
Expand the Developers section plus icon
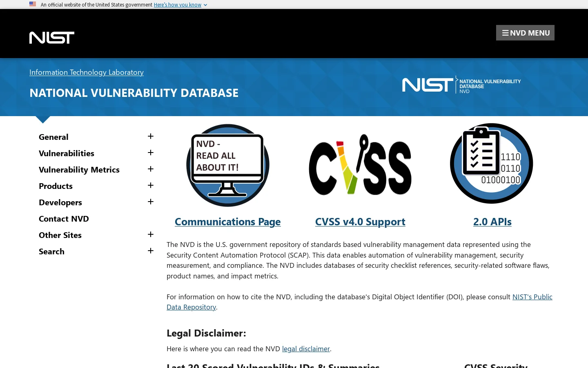click(151, 202)
